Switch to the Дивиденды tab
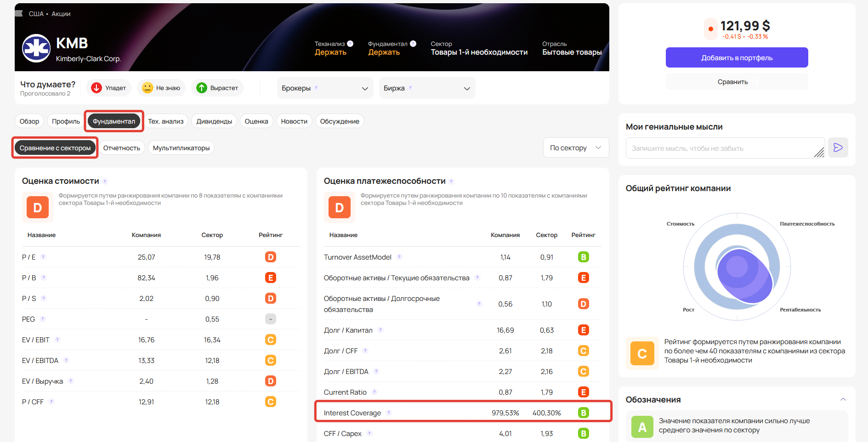This screenshot has width=868, height=442. point(214,121)
